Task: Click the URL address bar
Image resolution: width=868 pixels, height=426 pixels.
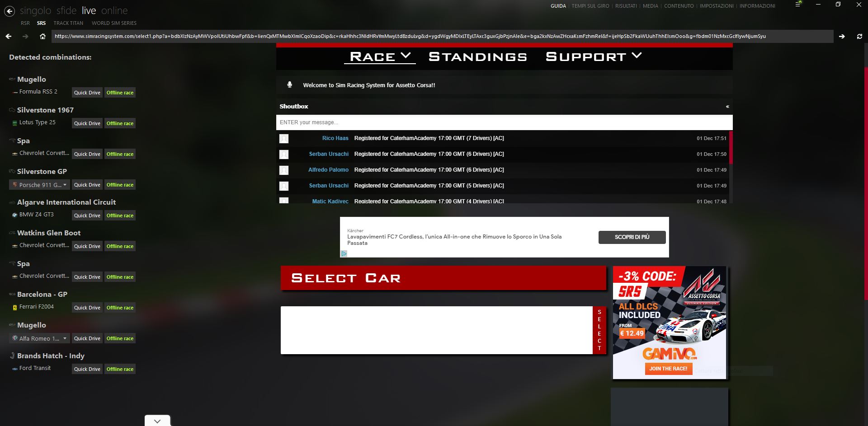Action: point(442,36)
